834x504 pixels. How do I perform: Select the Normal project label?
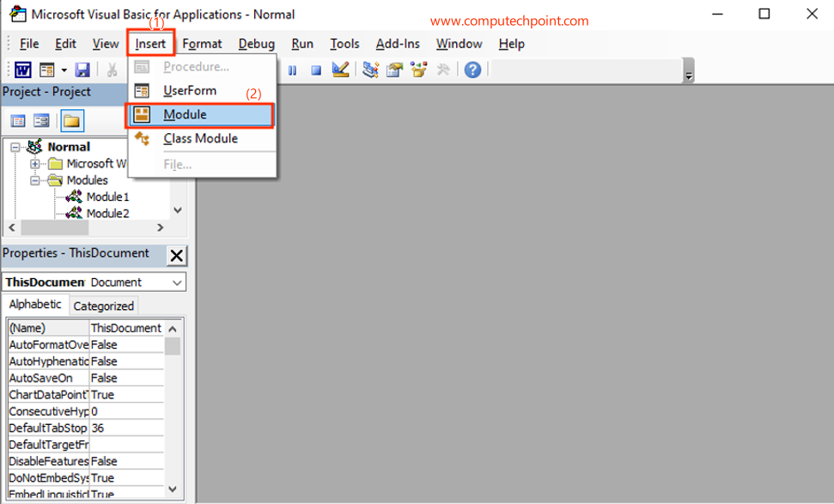(69, 147)
